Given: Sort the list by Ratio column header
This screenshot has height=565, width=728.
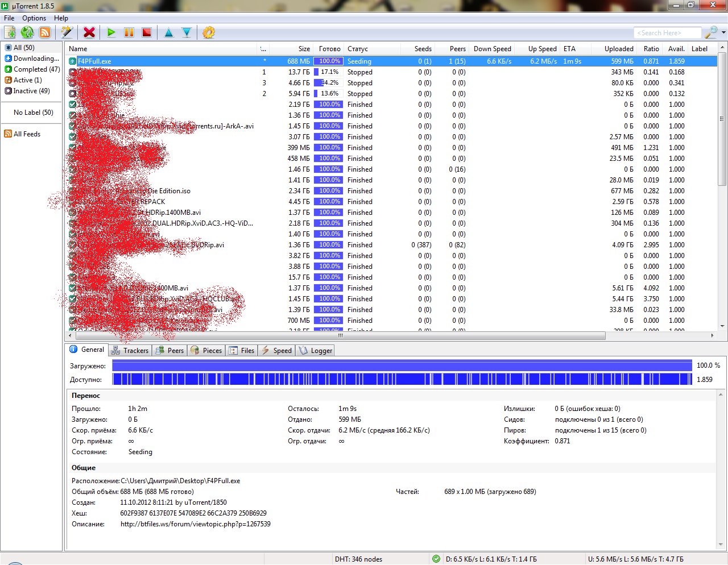Looking at the screenshot, I should (x=651, y=49).
